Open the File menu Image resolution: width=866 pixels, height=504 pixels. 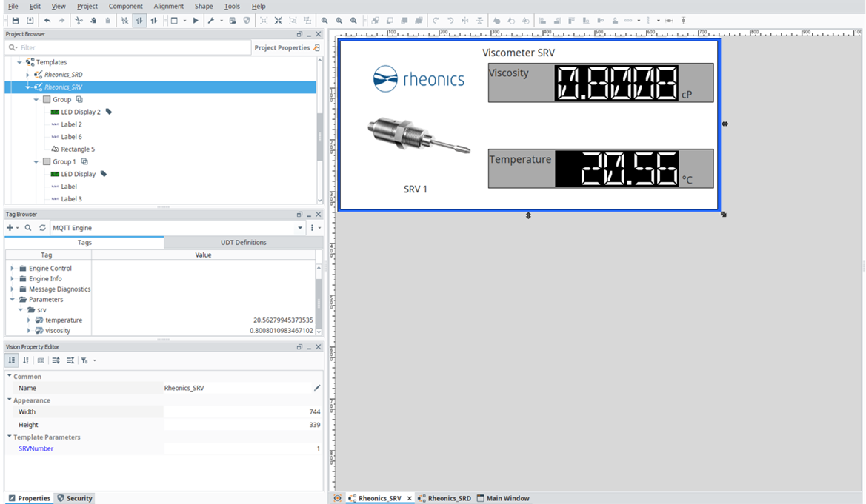point(13,6)
